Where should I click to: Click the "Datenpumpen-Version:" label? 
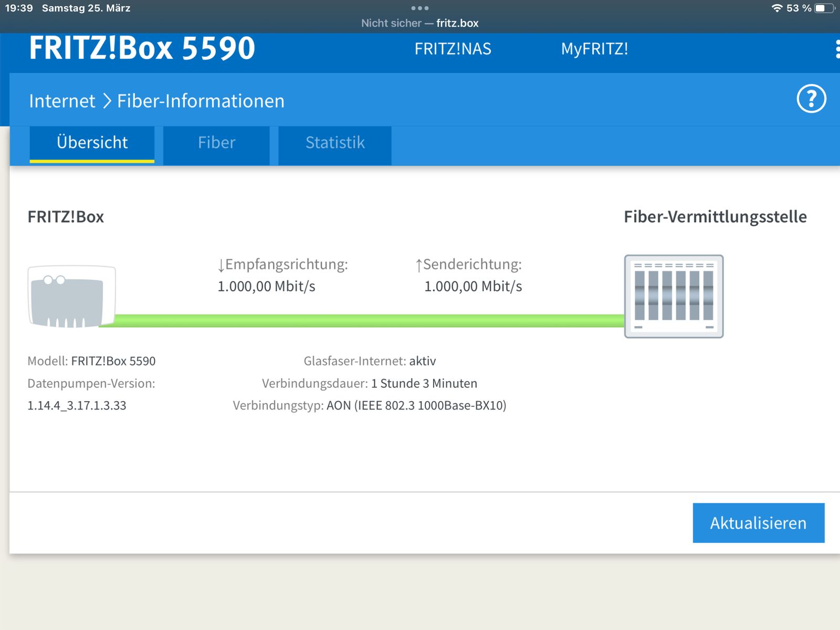point(91,384)
